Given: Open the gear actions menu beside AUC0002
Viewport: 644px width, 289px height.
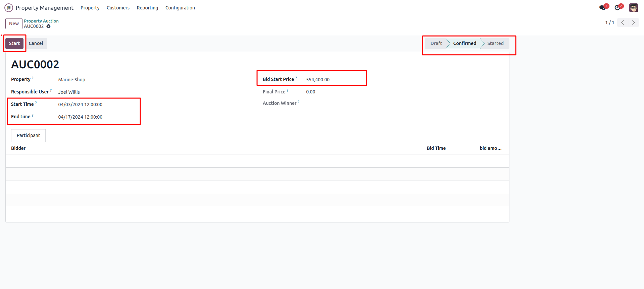Looking at the screenshot, I should pos(49,26).
